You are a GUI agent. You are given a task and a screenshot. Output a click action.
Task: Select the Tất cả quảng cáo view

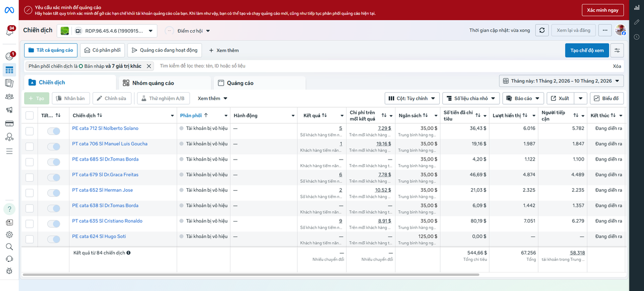pyautogui.click(x=50, y=50)
